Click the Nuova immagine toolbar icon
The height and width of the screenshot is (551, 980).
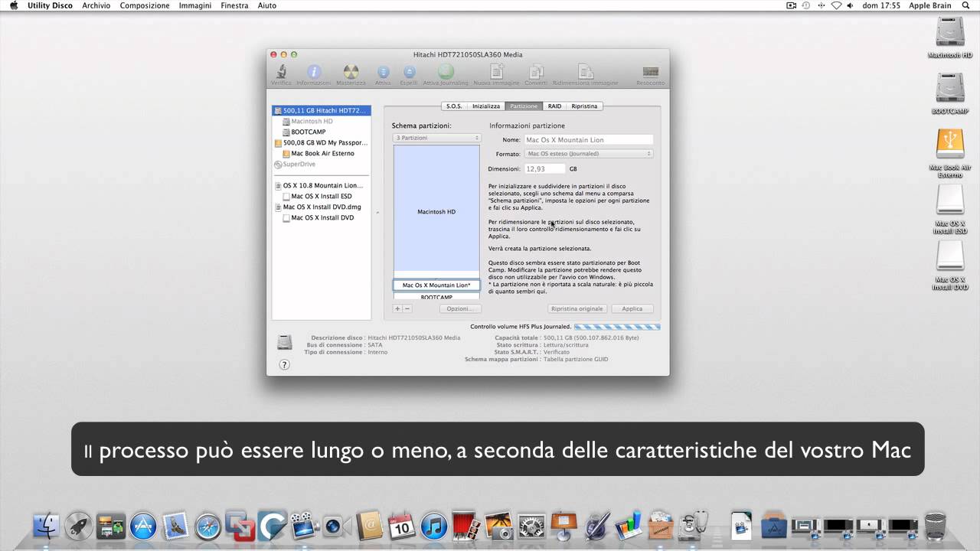[497, 71]
